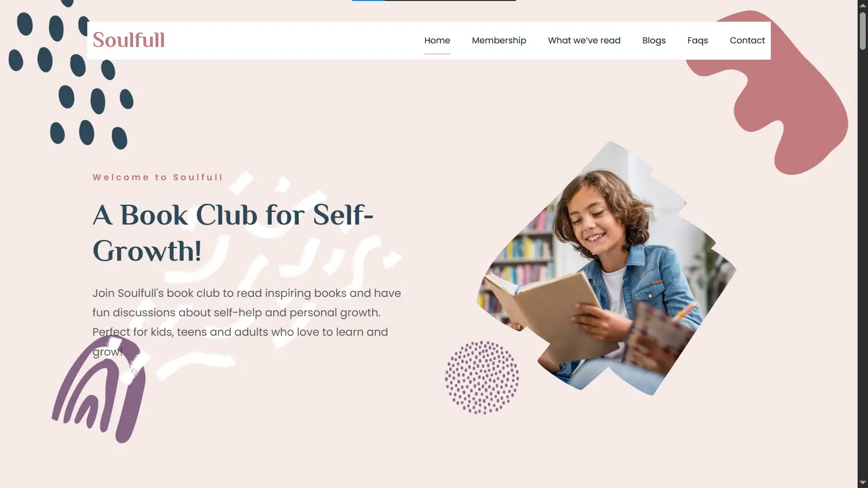Click the scrollbar up arrow
Viewport: 868px width, 488px height.
863,5
